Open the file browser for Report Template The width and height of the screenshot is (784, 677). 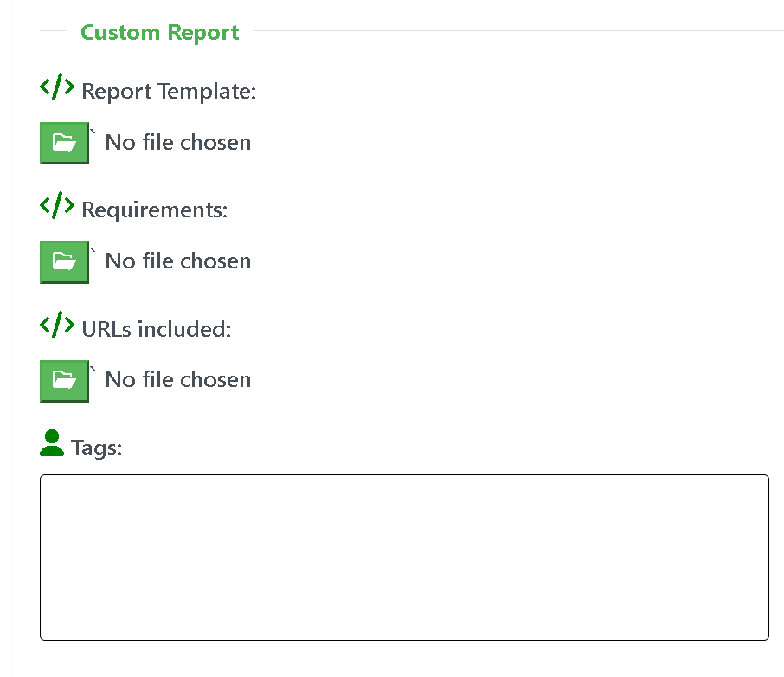[x=64, y=143]
